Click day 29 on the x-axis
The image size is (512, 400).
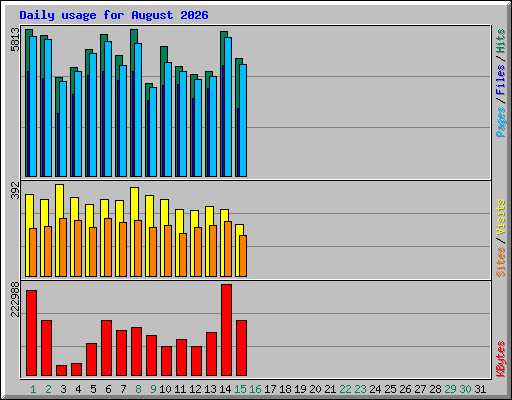tap(450, 389)
